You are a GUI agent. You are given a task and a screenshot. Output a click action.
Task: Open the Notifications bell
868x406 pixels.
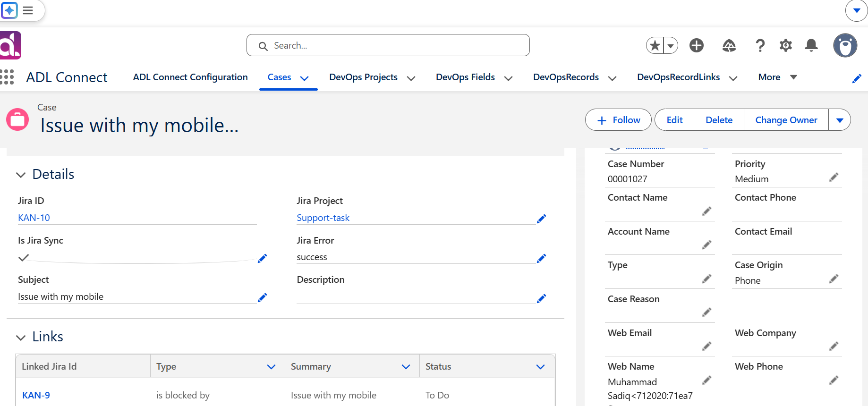811,45
